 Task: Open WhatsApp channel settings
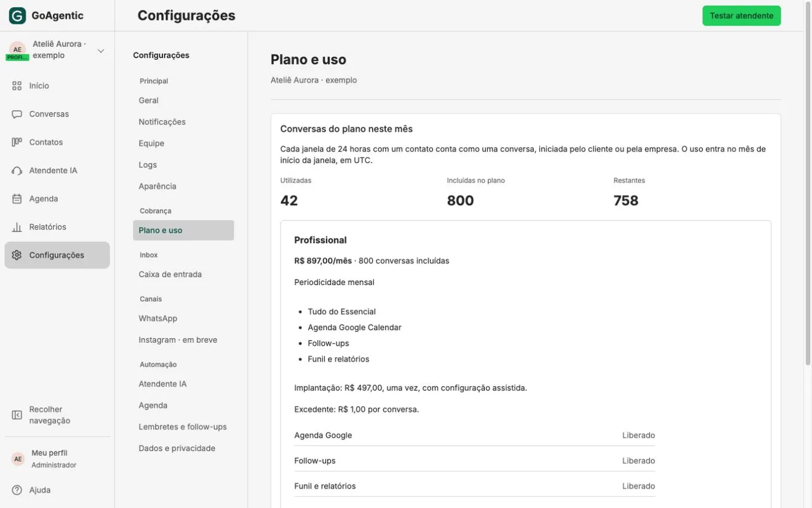coord(183,318)
